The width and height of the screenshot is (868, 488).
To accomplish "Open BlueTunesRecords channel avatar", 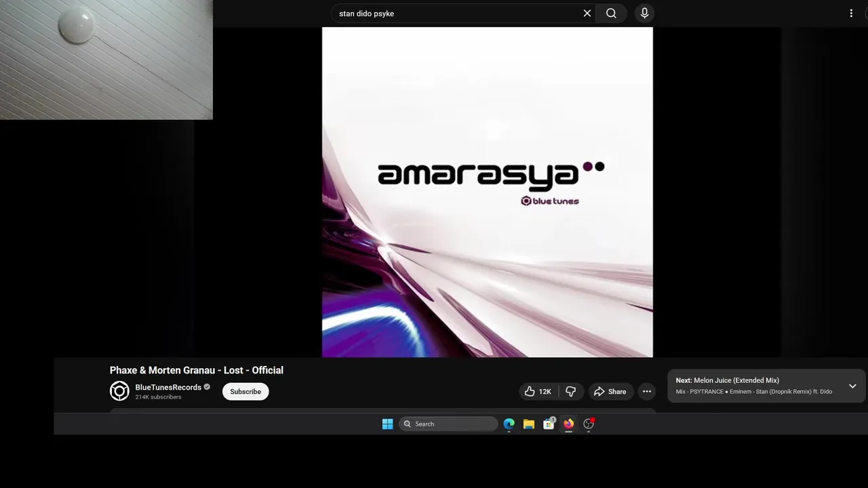I will point(119,391).
